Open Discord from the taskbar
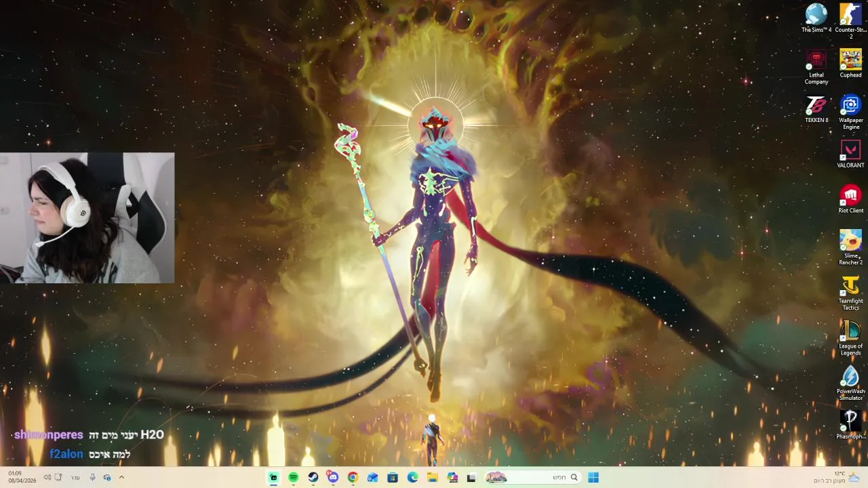The width and height of the screenshot is (868, 488). (332, 477)
